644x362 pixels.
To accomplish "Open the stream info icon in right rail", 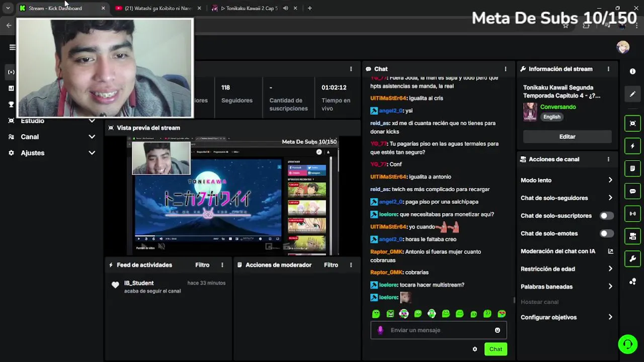I will [x=632, y=71].
